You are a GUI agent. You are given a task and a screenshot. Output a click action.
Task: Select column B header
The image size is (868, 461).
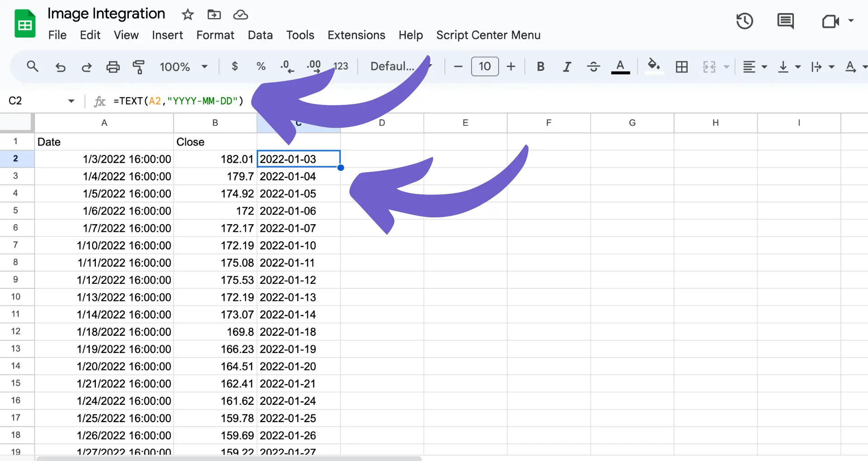(x=215, y=123)
